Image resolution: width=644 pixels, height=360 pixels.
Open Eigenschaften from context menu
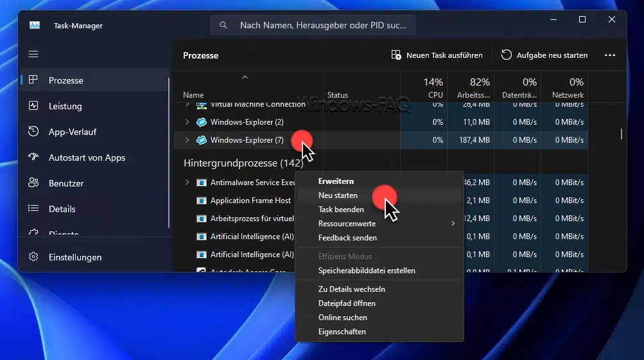[x=342, y=332]
